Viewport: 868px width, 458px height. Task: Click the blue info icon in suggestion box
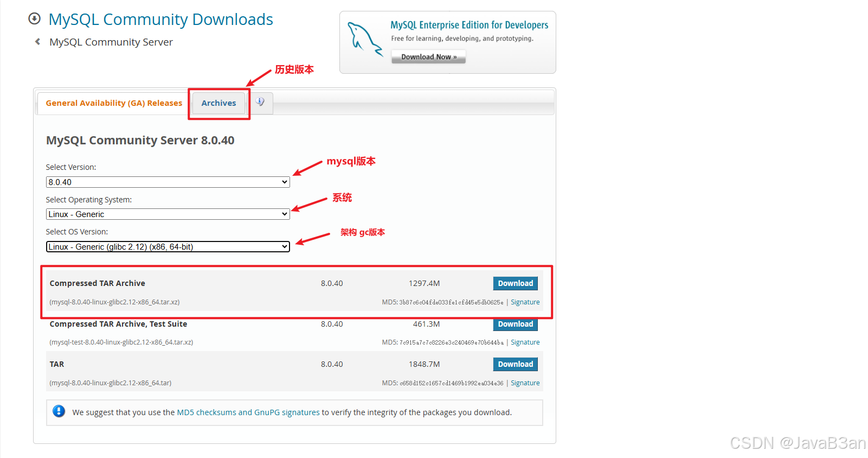click(59, 411)
